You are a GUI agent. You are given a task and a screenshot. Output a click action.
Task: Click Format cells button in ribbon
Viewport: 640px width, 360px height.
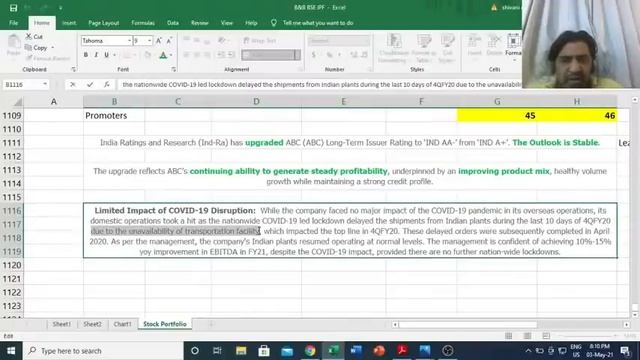(x=513, y=47)
